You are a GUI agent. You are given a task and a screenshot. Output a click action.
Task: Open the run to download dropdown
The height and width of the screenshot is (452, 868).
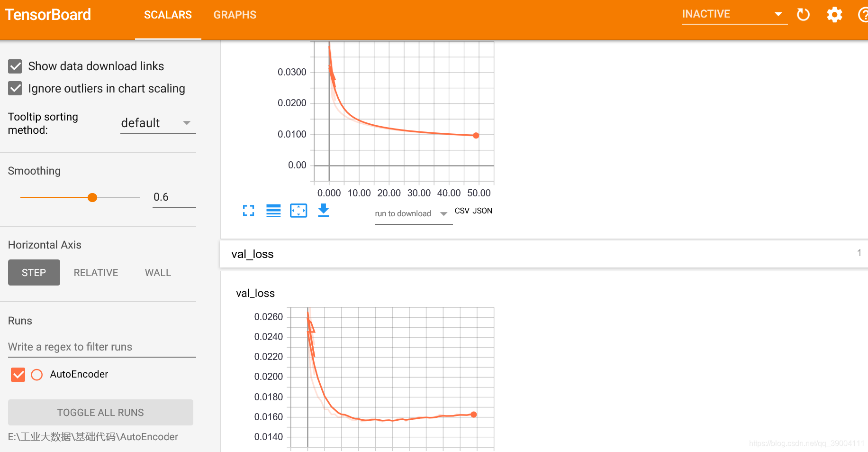tap(413, 214)
